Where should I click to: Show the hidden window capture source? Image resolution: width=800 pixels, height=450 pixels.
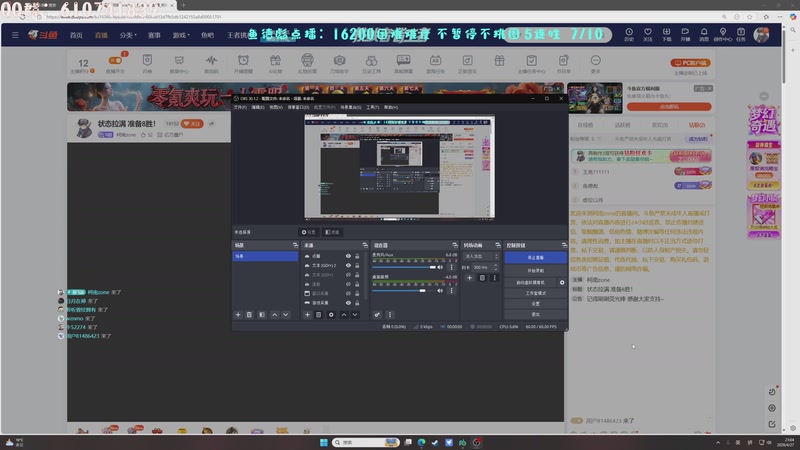point(348,293)
